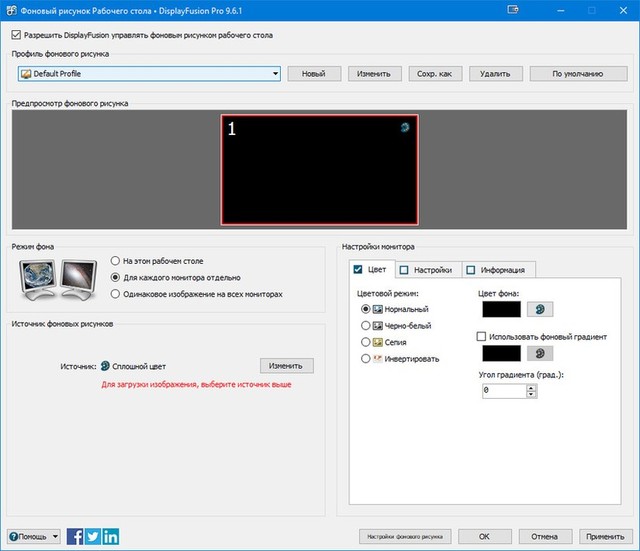Click the background color picker button
The image size is (640, 551).
[540, 311]
